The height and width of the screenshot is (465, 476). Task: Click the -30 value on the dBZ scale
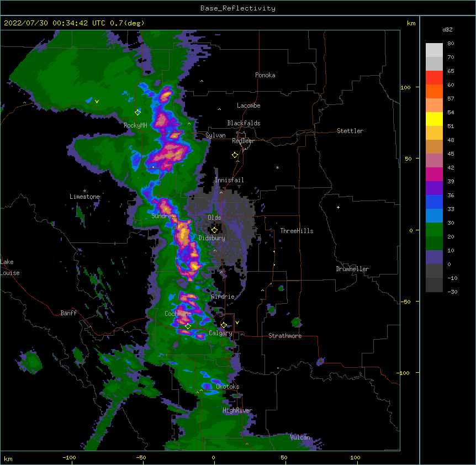tap(452, 292)
